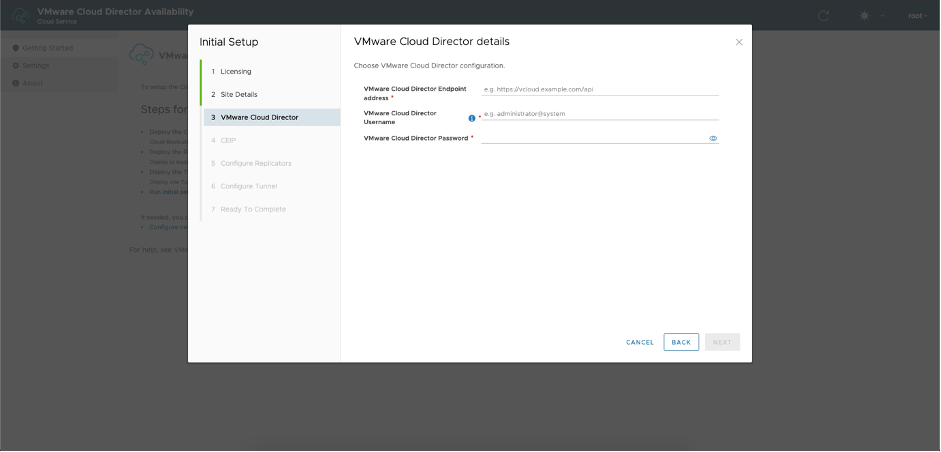Go to step 1 Licensing
Screen dimensions: 941x452
point(236,72)
